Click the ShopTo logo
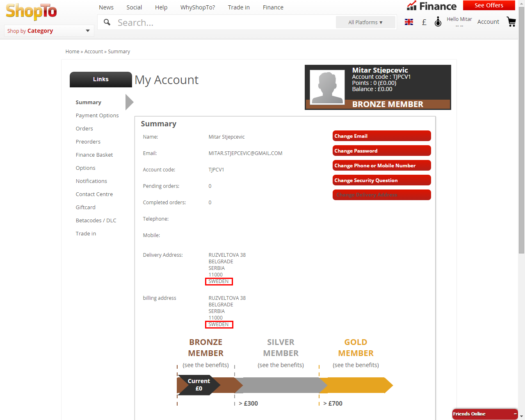 pos(31,11)
